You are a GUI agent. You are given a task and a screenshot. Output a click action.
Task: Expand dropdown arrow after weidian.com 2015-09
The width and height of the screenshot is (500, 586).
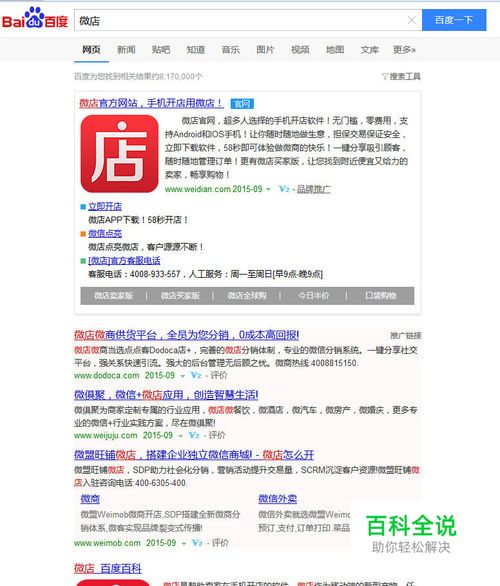pos(268,189)
